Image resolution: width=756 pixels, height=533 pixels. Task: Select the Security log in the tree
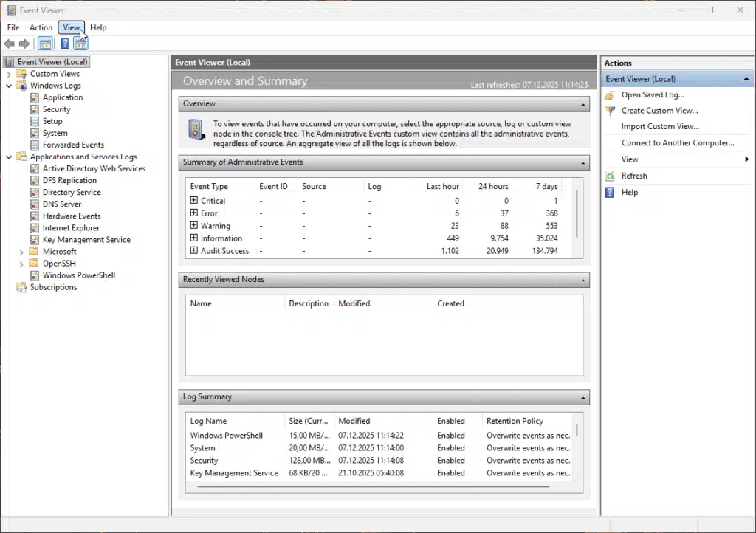(57, 109)
